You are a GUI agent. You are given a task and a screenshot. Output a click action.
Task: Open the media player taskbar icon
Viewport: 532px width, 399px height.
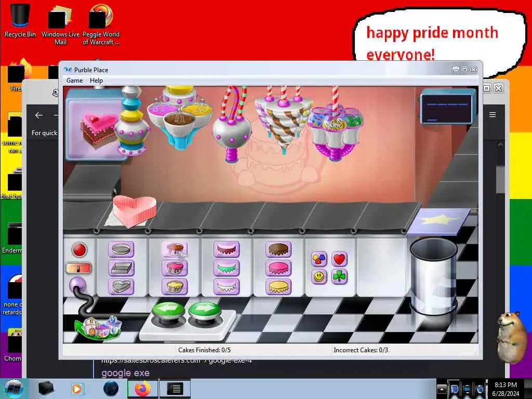(x=77, y=389)
